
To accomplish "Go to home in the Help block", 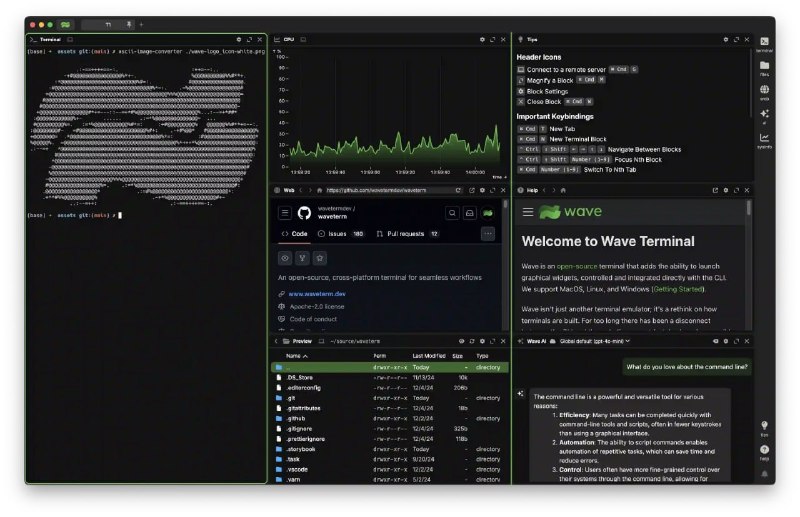I will coord(563,190).
